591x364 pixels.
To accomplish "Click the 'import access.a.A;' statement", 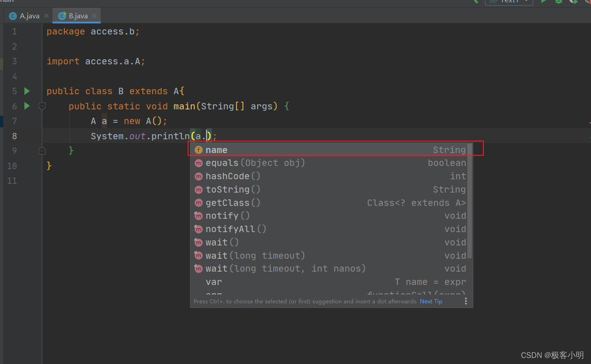I will (x=96, y=61).
